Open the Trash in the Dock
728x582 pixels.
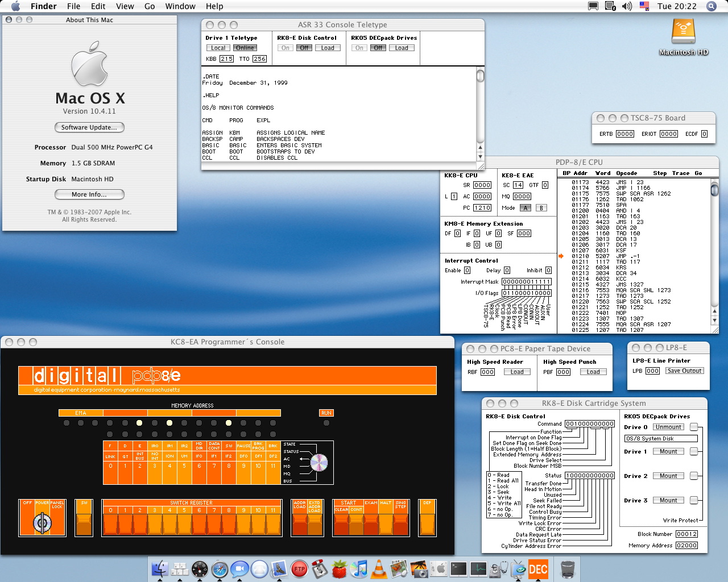click(x=568, y=569)
